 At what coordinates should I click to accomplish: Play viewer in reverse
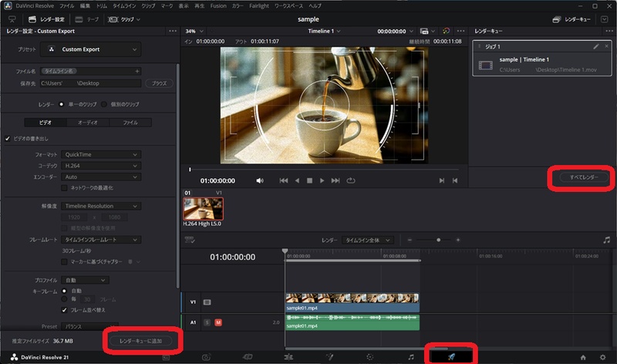click(297, 180)
